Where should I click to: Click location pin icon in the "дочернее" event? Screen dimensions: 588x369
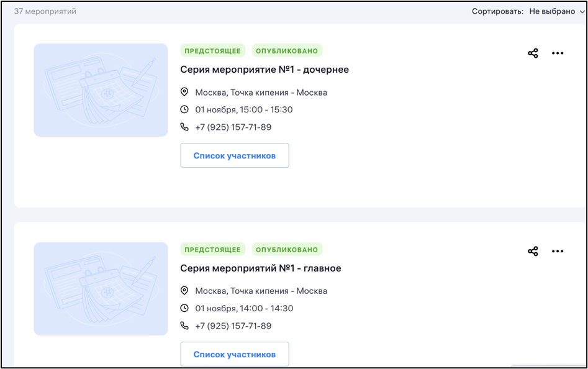(184, 92)
